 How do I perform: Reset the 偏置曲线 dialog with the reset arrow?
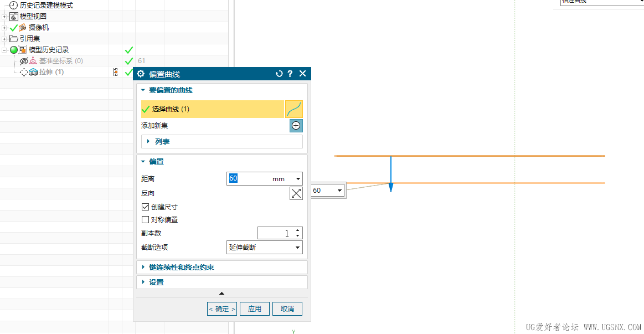pyautogui.click(x=279, y=74)
